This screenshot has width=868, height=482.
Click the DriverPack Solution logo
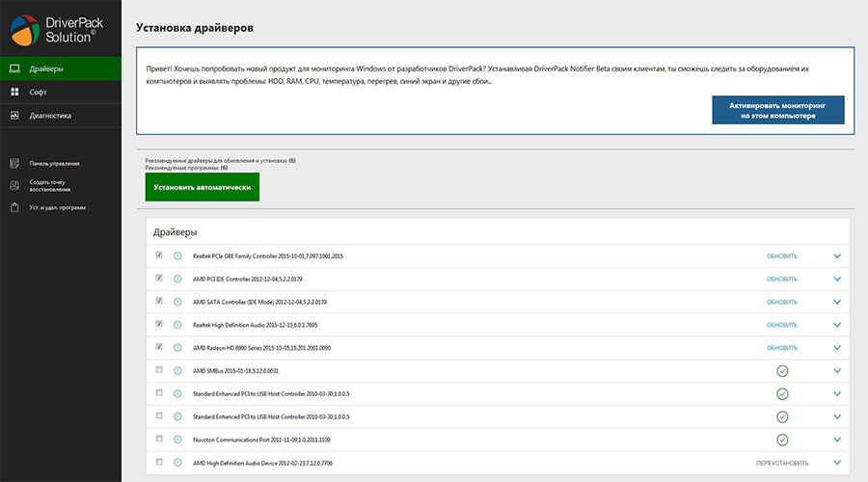coord(57,30)
